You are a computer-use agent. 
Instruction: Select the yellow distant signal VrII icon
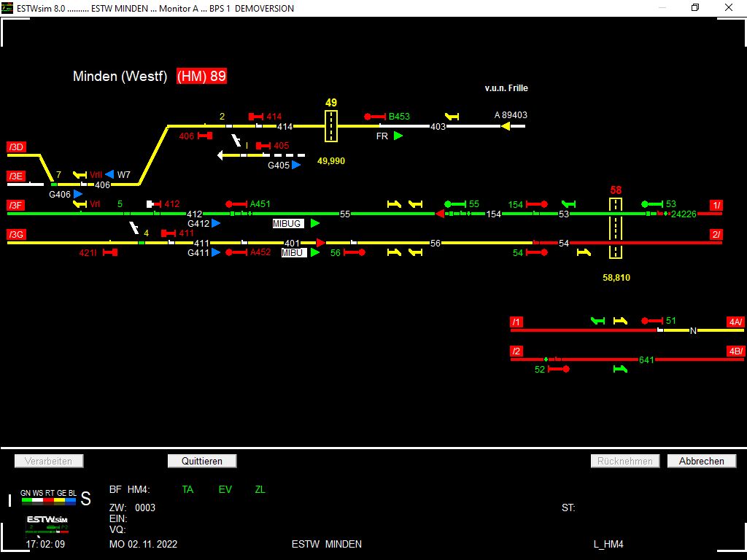(x=81, y=175)
